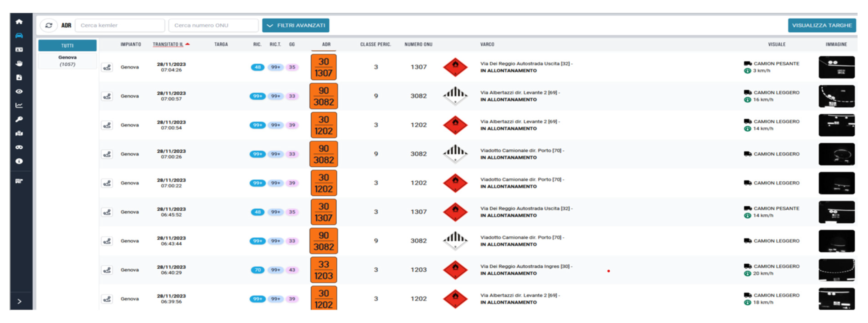This screenshot has width=868, height=323.
Task: Select the Genova (1057) plant item
Action: pos(67,61)
